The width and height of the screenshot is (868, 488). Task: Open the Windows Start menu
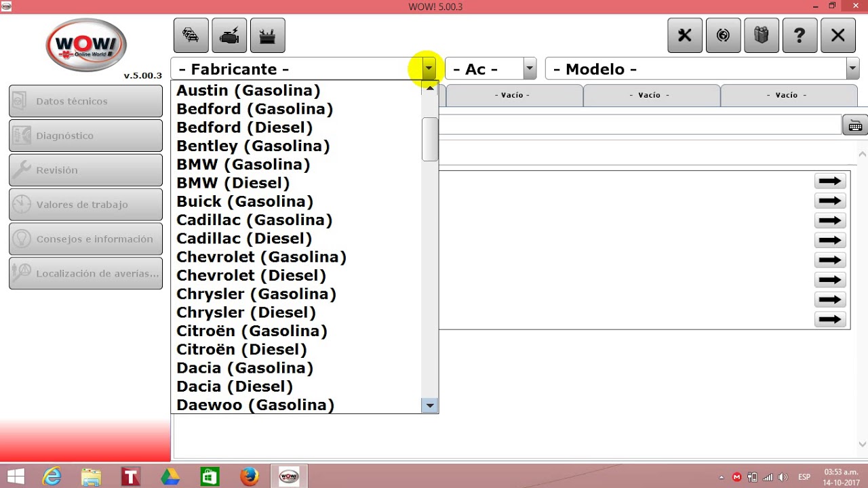point(16,476)
